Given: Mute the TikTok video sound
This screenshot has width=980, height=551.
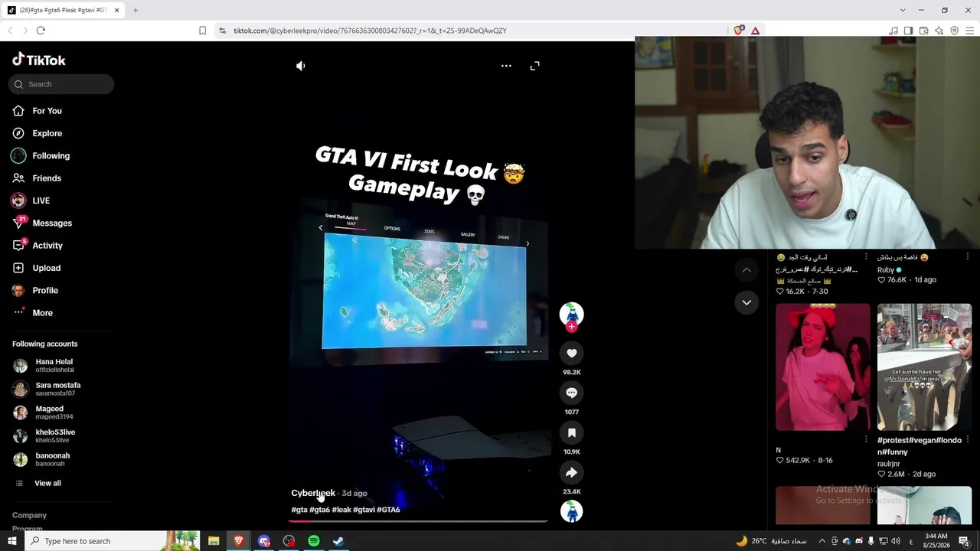Looking at the screenshot, I should click(301, 66).
